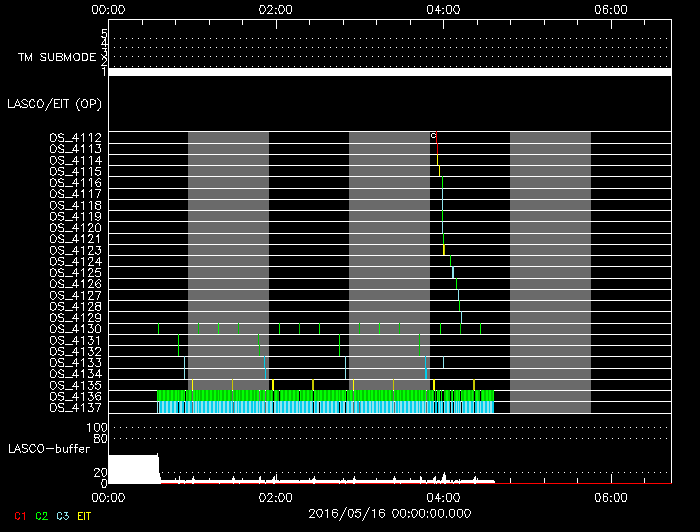
Task: Click the OS_4130 row label
Action: point(75,329)
